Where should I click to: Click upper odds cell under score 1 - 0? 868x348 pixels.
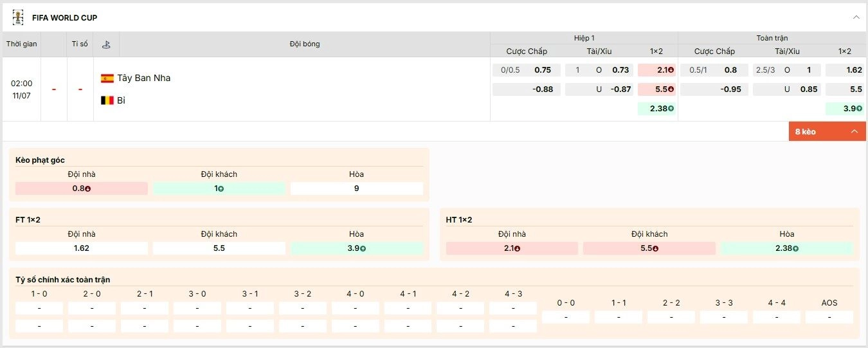39,308
